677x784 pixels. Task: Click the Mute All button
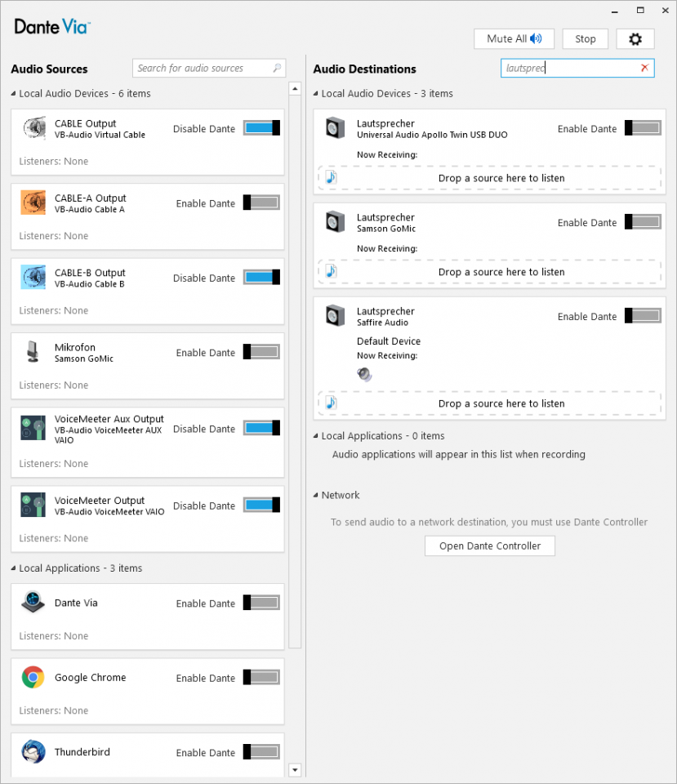pos(514,39)
